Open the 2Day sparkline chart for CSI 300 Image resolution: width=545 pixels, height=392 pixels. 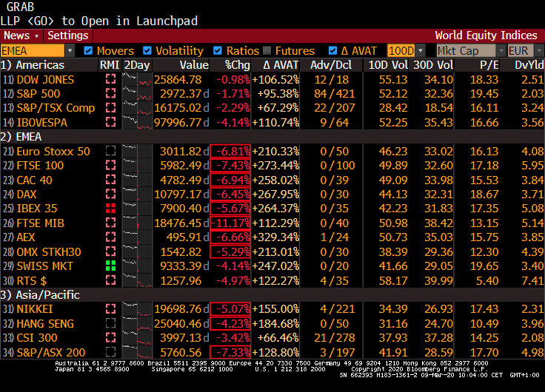point(137,337)
